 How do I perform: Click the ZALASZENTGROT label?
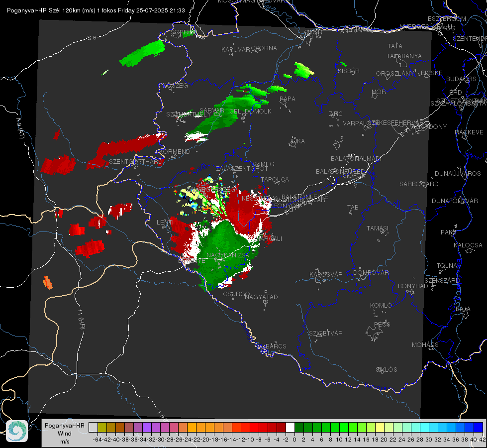click(x=242, y=169)
